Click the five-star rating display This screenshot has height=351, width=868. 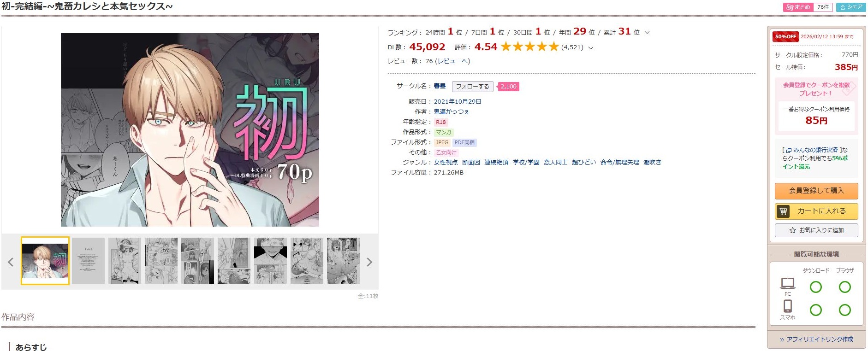click(x=530, y=47)
